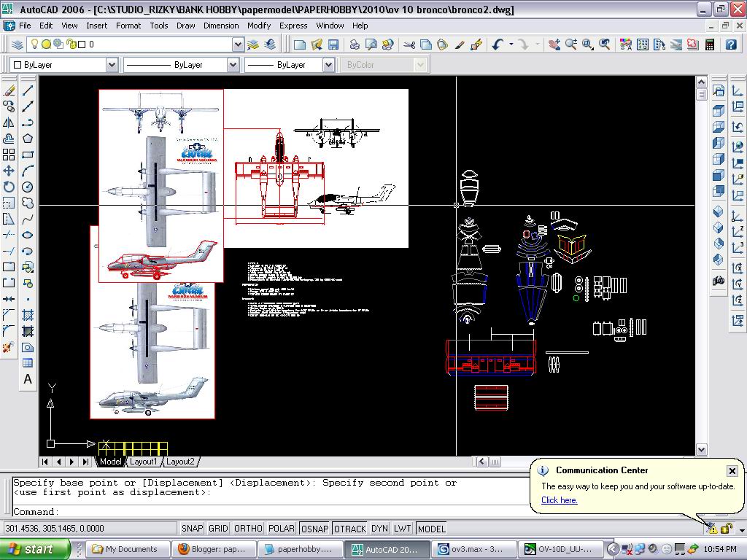Open the color control ByLayer dropdown
This screenshot has width=747, height=560.
(x=112, y=65)
